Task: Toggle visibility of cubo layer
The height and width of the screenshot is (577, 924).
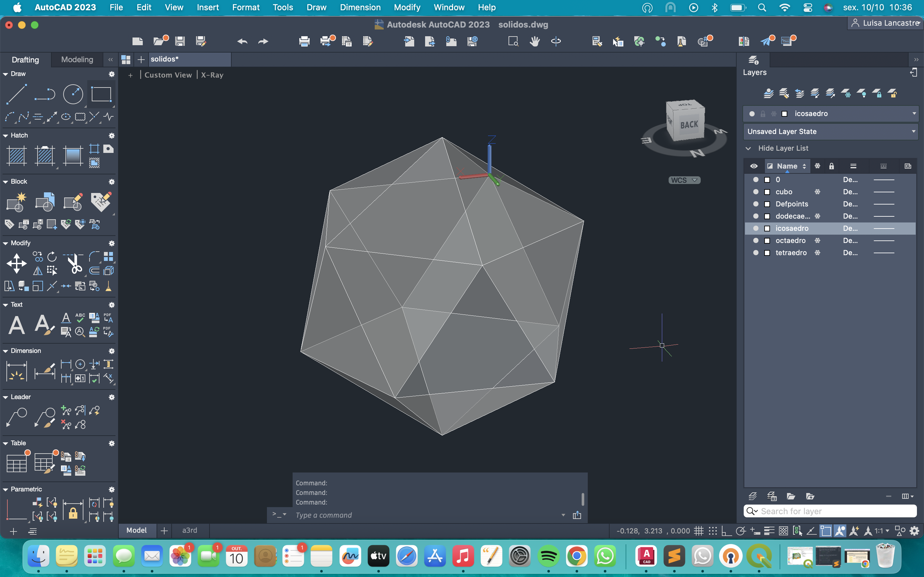Action: click(756, 192)
